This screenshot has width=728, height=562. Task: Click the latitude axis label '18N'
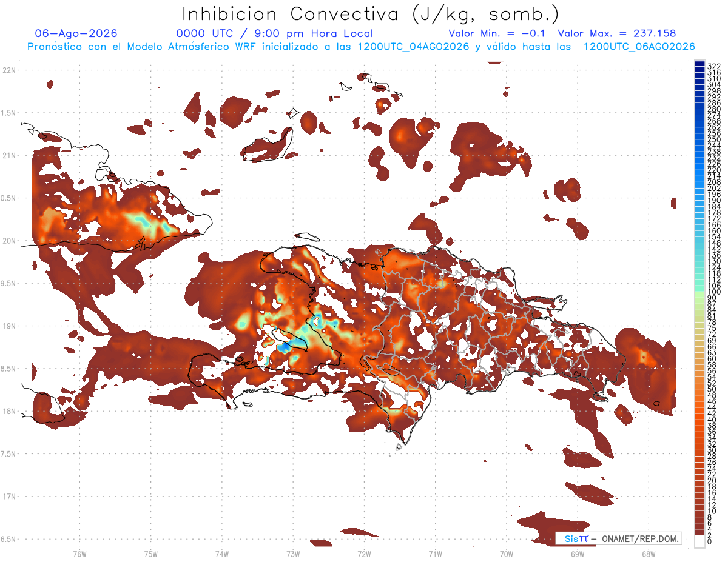click(9, 412)
